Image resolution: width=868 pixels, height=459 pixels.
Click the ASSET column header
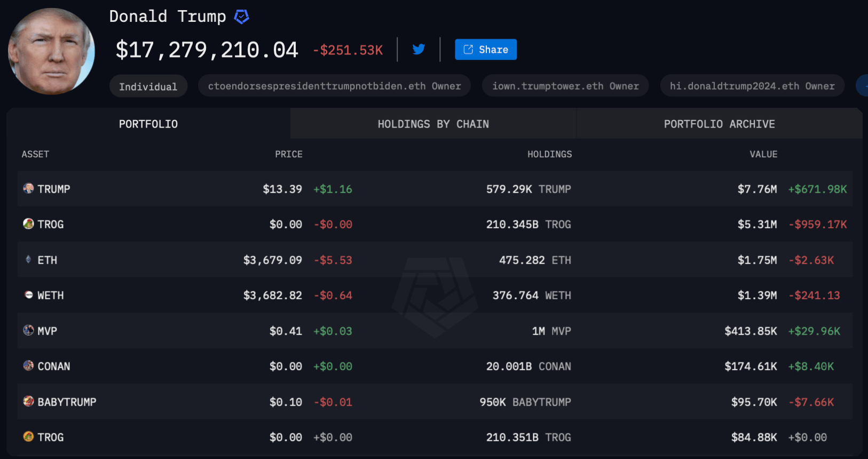[35, 154]
